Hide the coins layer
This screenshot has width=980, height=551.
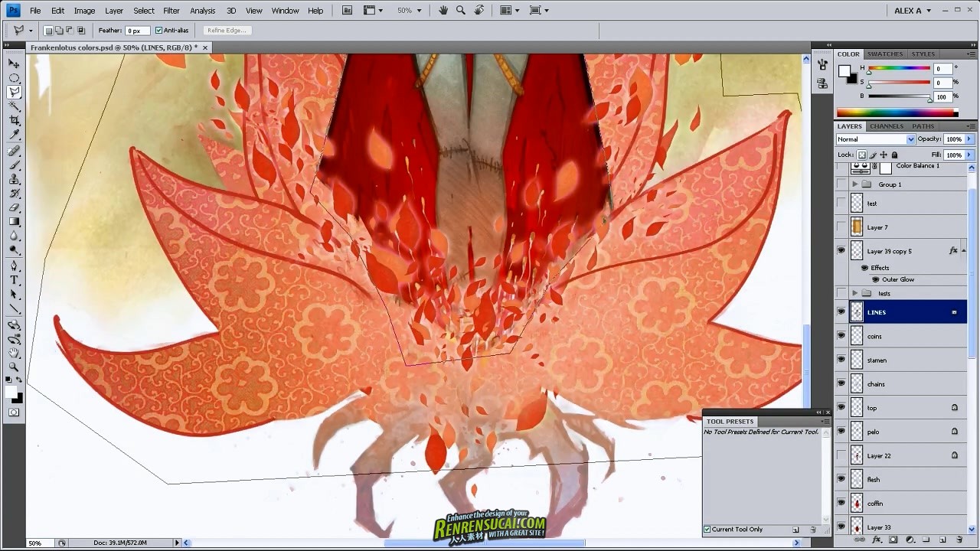tap(841, 336)
